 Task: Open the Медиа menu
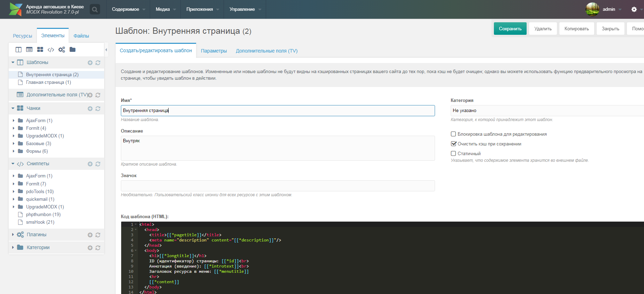pos(165,9)
